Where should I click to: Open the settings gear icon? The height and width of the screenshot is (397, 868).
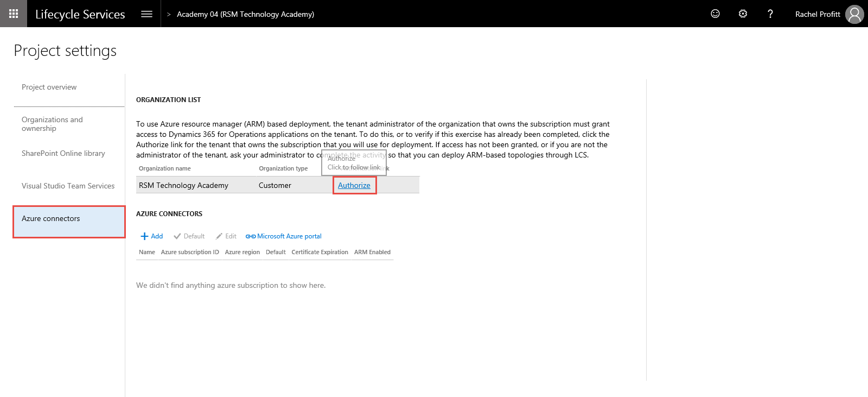point(743,14)
